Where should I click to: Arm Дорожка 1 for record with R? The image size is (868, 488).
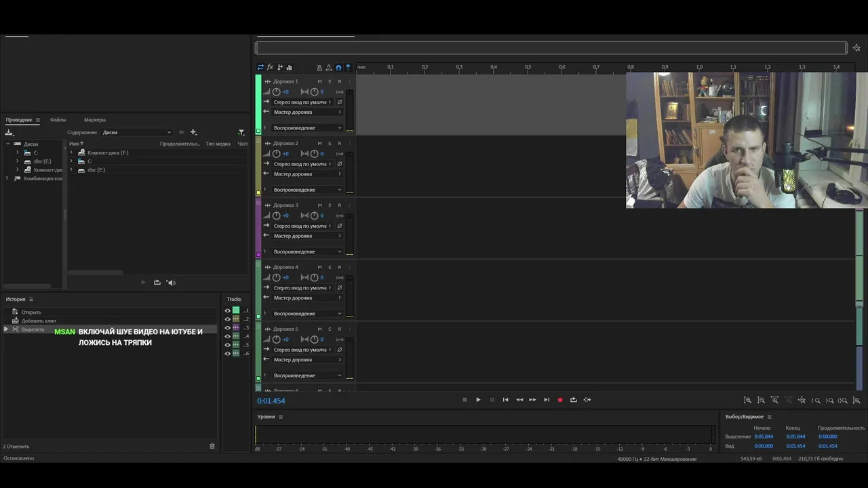pyautogui.click(x=340, y=81)
